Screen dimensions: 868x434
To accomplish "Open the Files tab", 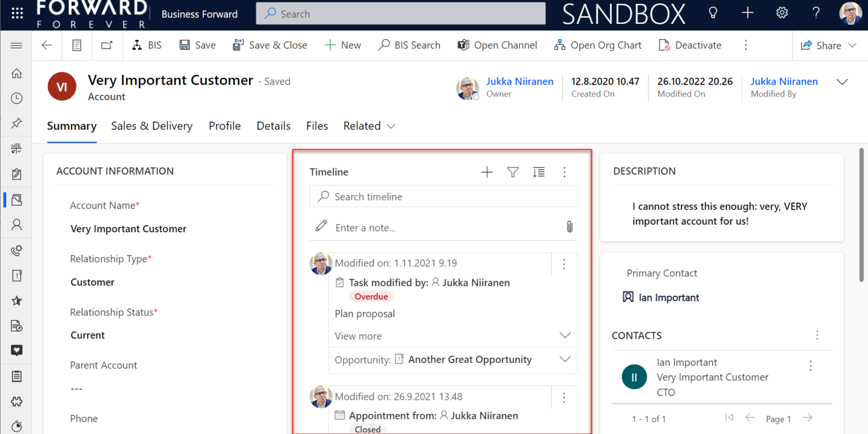I will tap(317, 126).
